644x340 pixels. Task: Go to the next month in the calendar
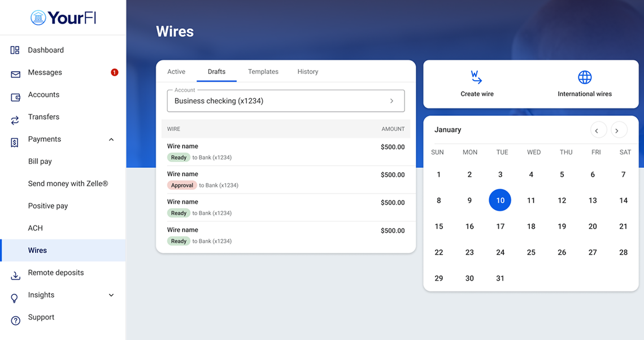[x=619, y=129]
